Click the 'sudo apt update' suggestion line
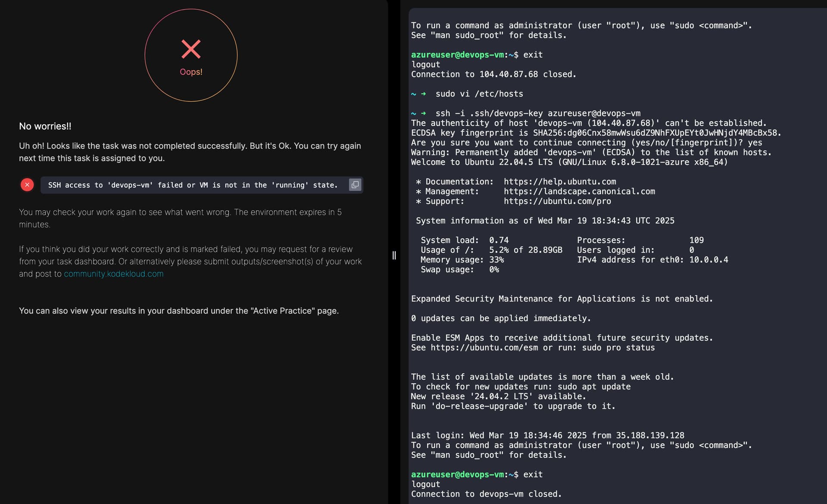827x504 pixels. pos(520,387)
